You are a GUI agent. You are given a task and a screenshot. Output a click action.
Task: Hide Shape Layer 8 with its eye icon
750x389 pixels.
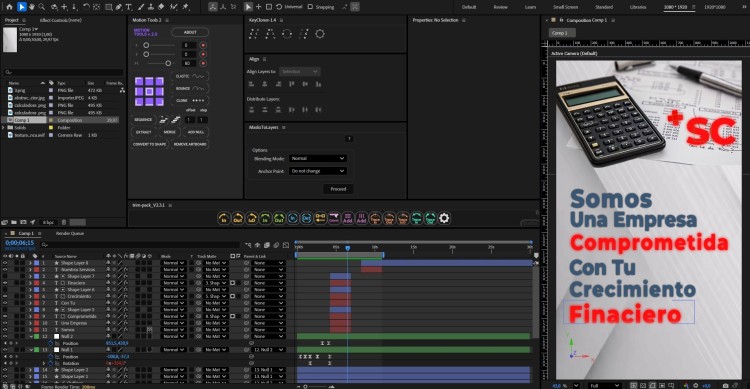(x=5, y=263)
